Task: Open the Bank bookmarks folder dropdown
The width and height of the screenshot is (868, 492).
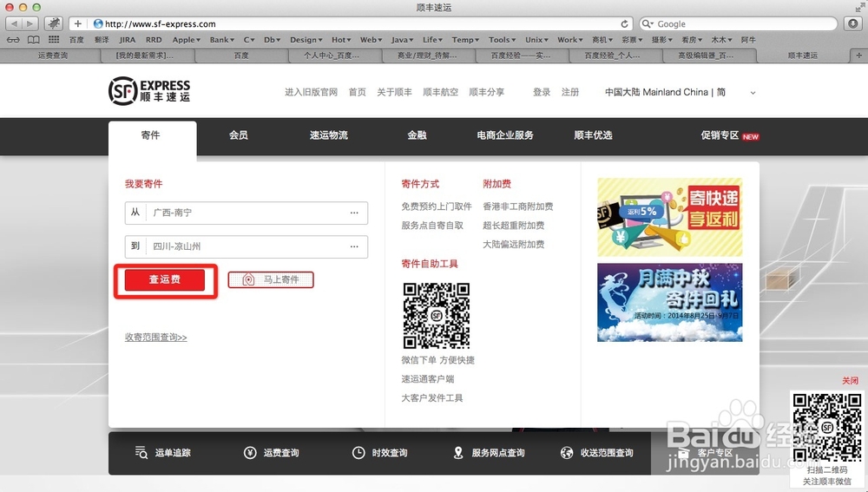Action: [222, 40]
